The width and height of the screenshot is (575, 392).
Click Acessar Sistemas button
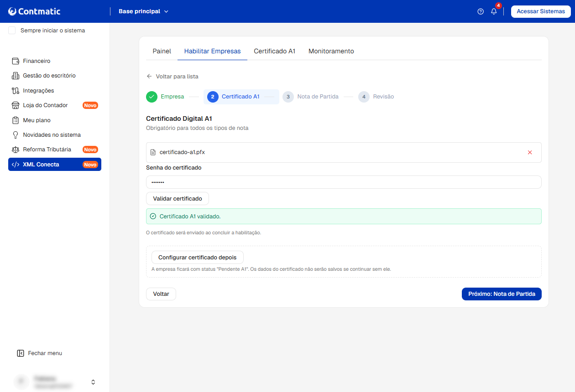coord(541,11)
